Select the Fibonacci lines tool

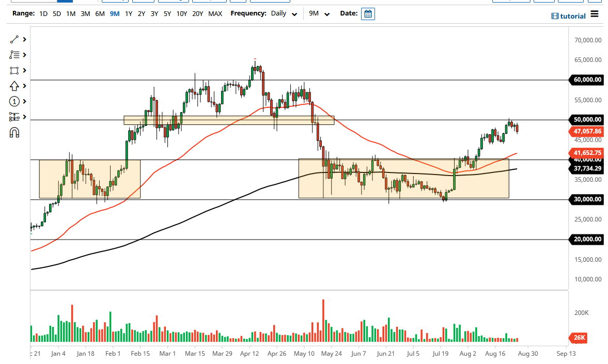click(x=14, y=54)
